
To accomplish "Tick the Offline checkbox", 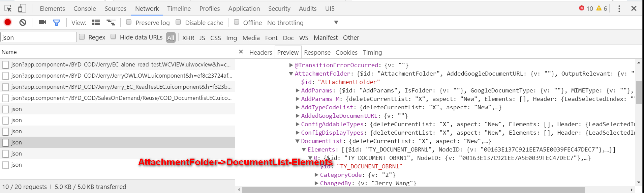I will (x=237, y=22).
